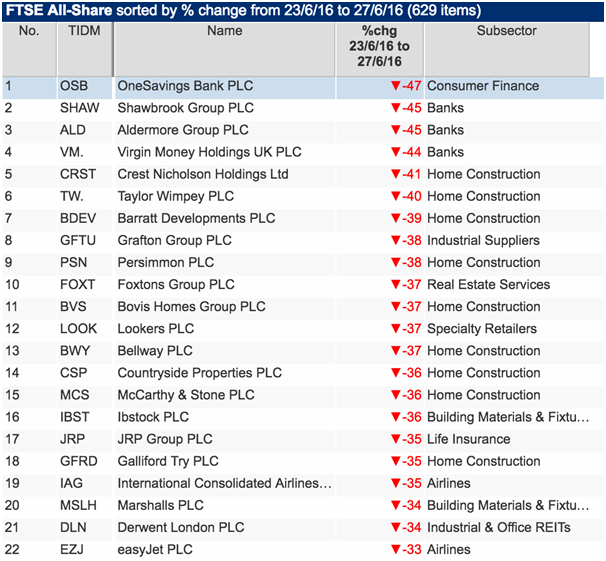Click Specialty Retailers subsector cell
The image size is (606, 561).
pyautogui.click(x=482, y=329)
